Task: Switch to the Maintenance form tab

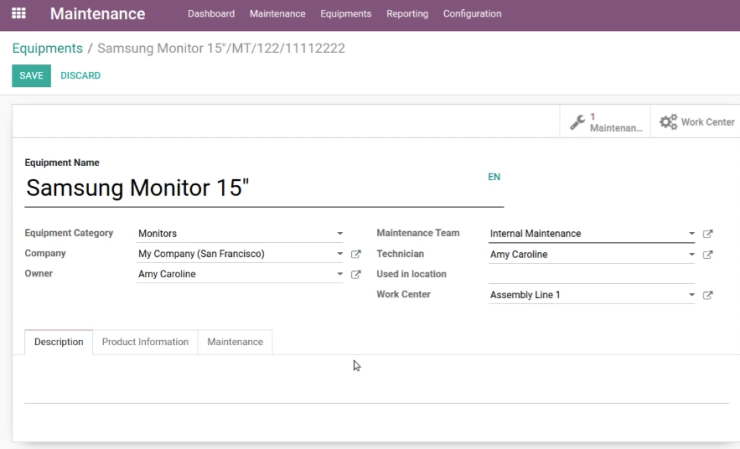Action: (x=235, y=342)
